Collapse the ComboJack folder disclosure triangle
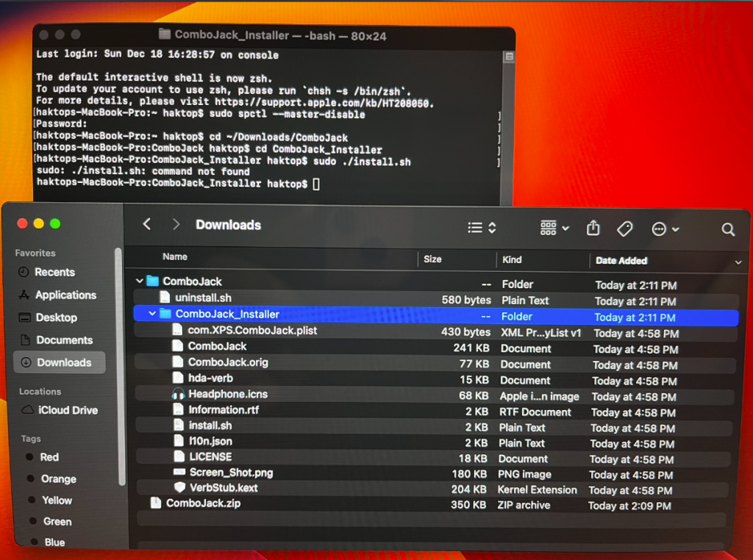753x560 pixels. 140,281
